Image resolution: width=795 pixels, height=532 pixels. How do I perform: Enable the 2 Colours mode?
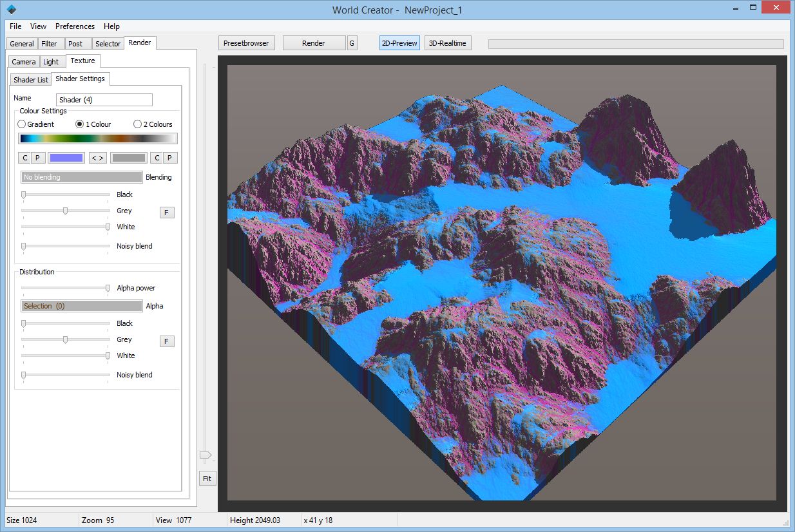pos(136,124)
